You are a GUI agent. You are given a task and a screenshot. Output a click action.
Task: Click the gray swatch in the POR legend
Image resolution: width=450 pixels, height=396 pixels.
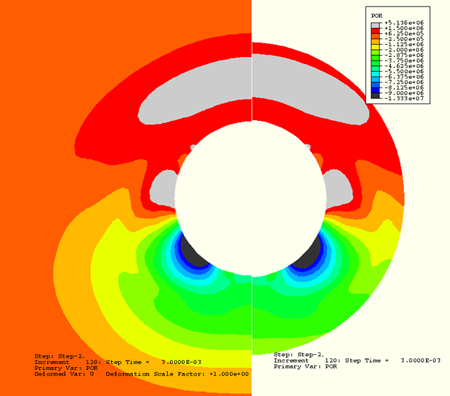point(375,25)
